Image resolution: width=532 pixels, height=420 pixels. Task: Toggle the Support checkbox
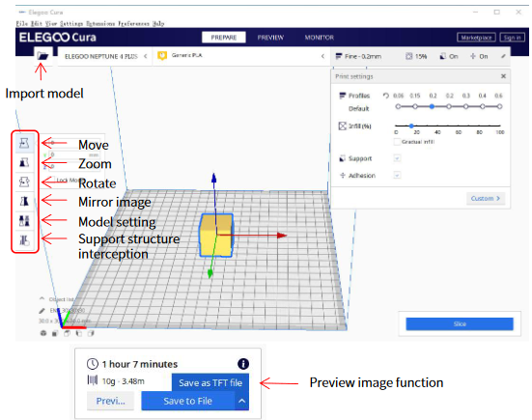397,158
